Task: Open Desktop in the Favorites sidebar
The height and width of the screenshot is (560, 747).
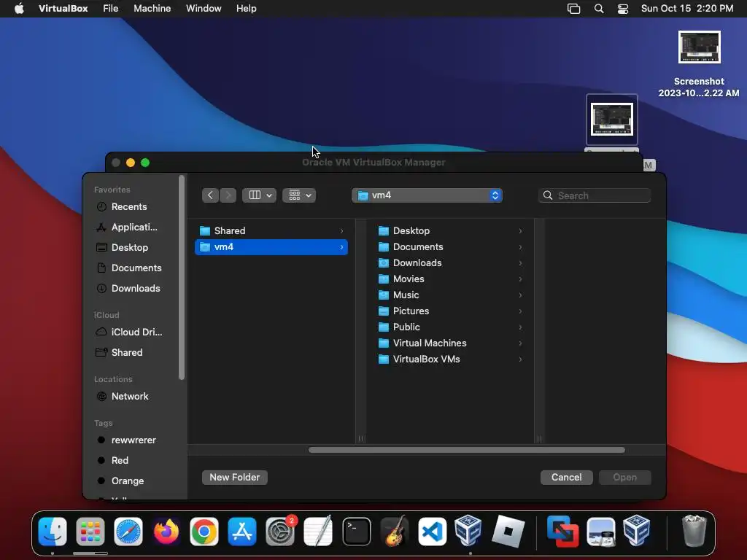Action: pyautogui.click(x=123, y=248)
